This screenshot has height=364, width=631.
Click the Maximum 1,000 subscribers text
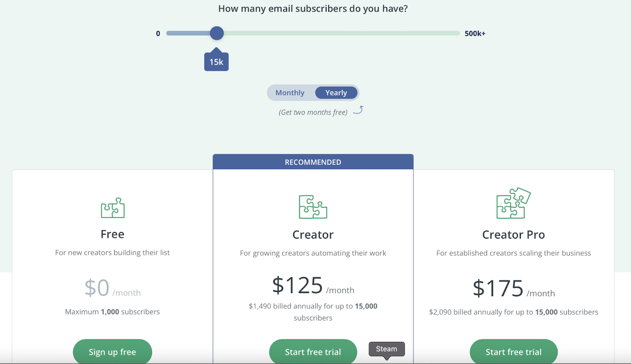(x=112, y=312)
